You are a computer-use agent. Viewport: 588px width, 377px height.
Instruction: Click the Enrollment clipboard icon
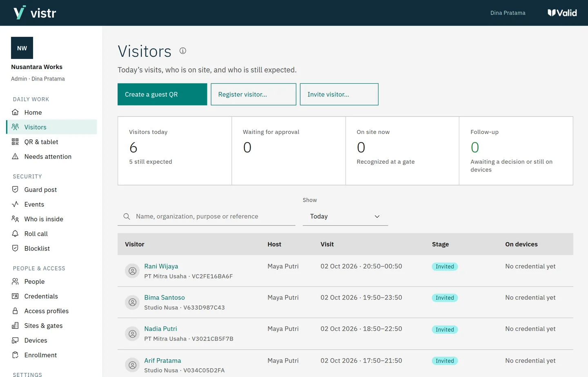pos(15,355)
